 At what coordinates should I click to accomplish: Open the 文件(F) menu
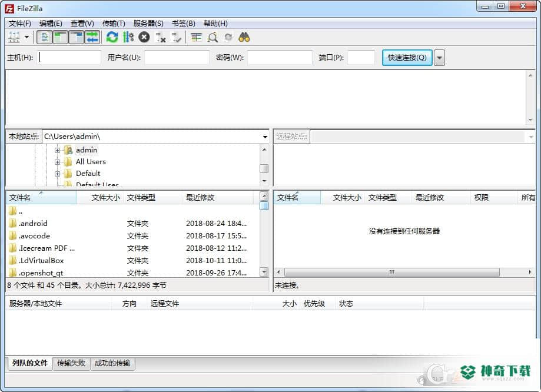tap(19, 24)
